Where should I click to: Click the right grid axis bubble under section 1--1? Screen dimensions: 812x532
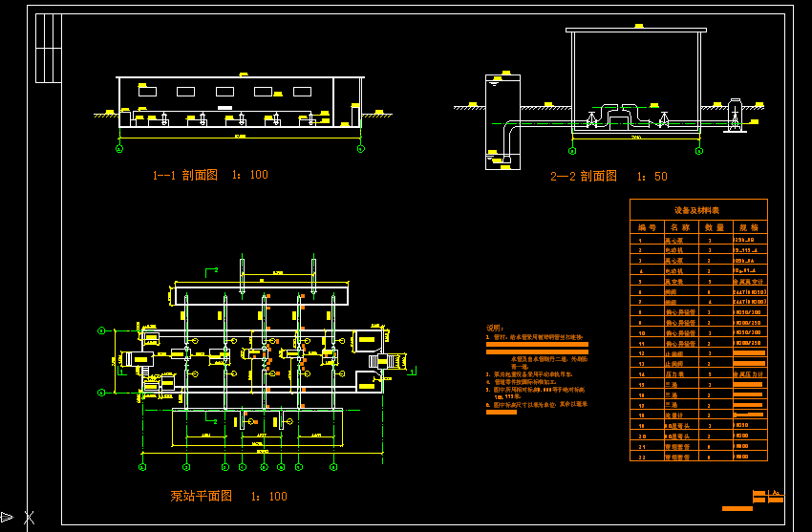(x=360, y=150)
